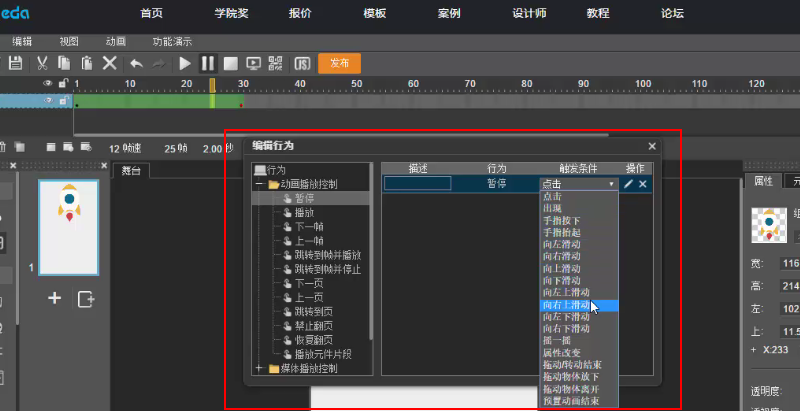Choose 手指按下 from the trigger list
This screenshot has height=411, width=800.
tap(579, 220)
